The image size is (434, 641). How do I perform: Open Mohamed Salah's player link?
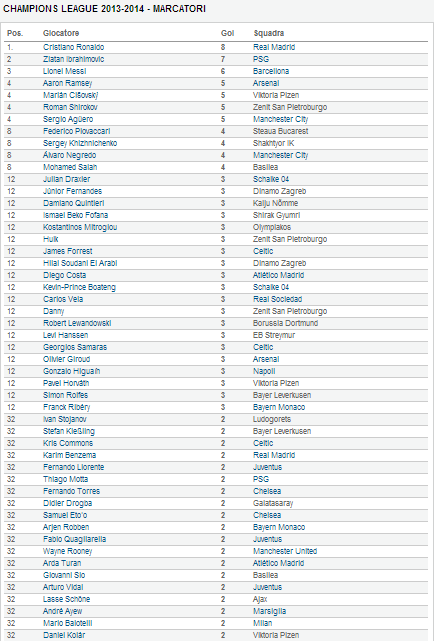click(x=70, y=167)
